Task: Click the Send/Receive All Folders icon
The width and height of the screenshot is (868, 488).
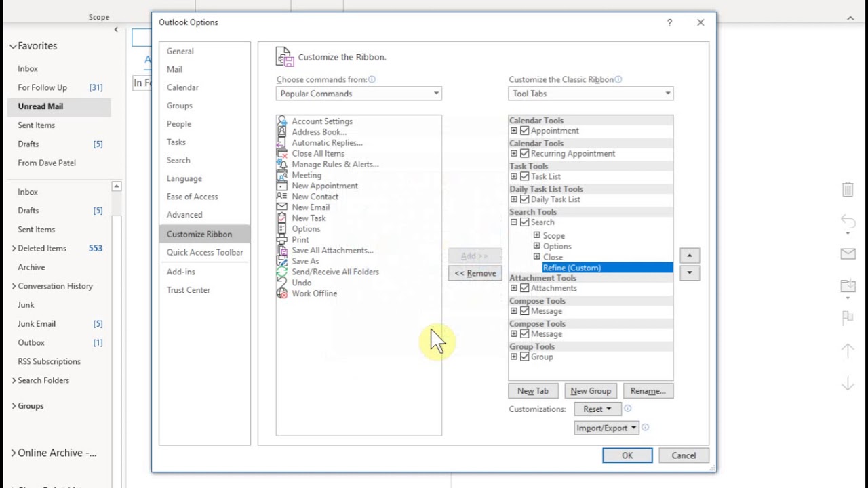Action: click(282, 272)
